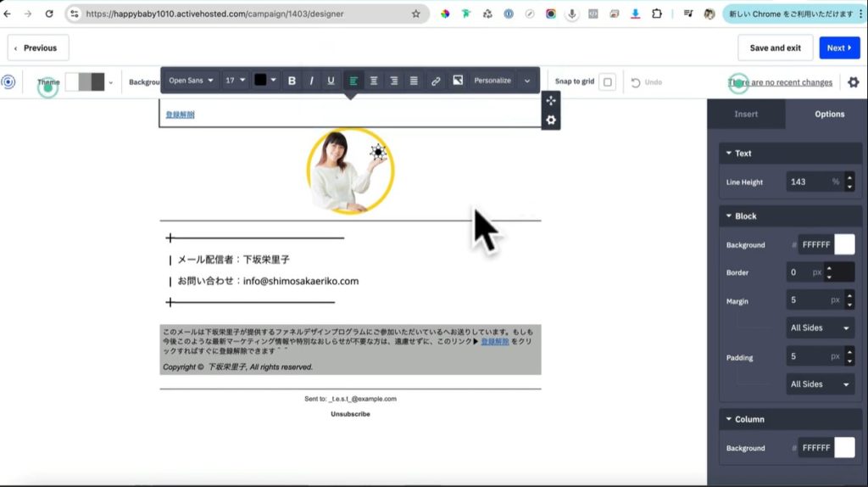Screen dimensions: 868x487
Task: Open the Block Background color swatch
Action: point(844,244)
